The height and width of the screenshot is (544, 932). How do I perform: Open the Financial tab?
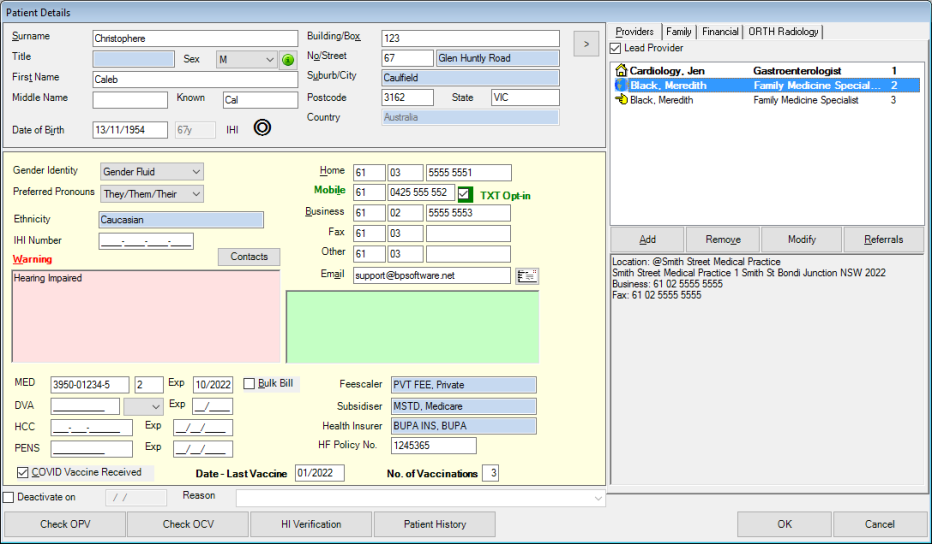[x=720, y=32]
